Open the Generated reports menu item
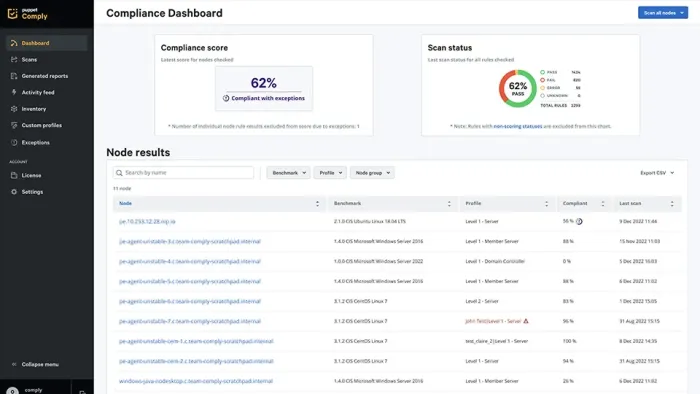 [46, 76]
